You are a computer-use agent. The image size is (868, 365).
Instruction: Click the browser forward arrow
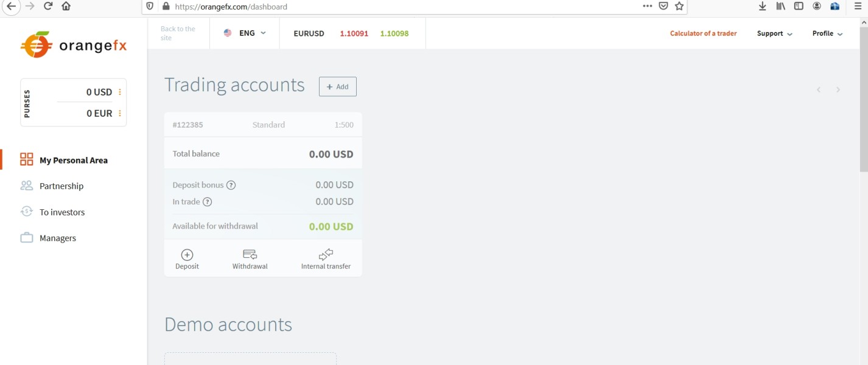coord(30,7)
